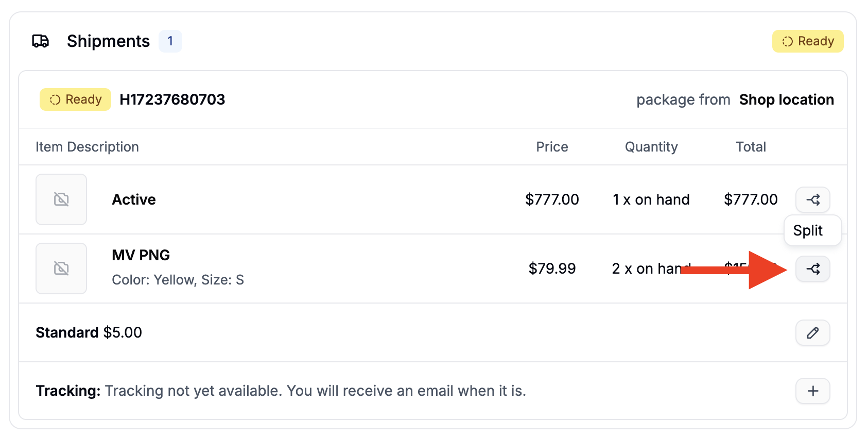Open the Shop location link

(787, 99)
